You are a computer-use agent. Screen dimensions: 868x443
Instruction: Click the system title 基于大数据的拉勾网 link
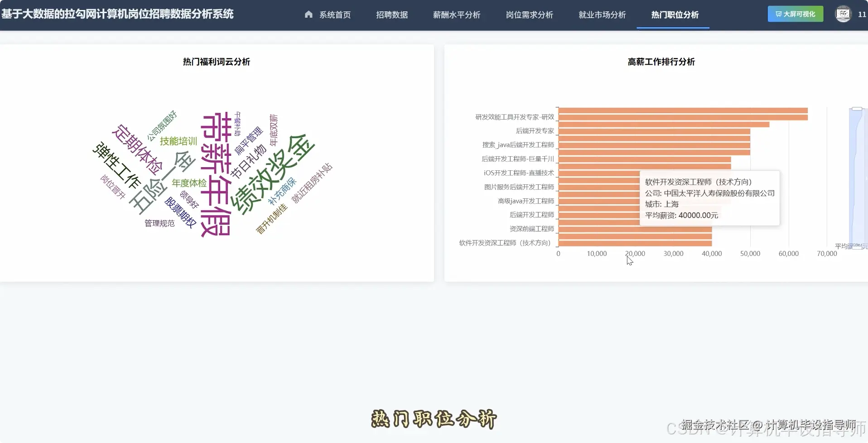pos(118,14)
